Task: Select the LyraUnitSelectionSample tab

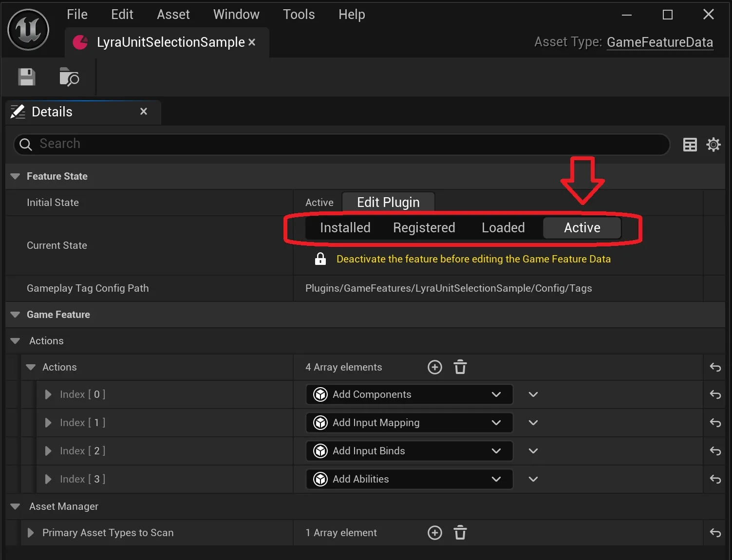Action: click(167, 42)
